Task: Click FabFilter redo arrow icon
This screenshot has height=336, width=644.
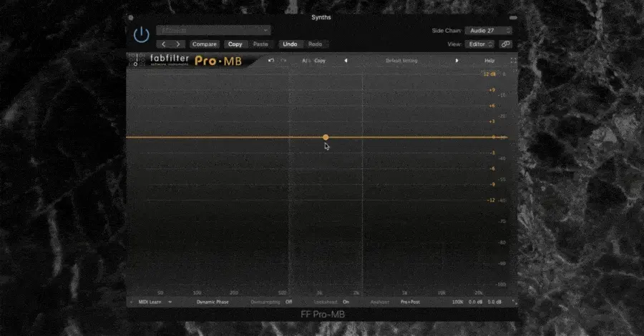Action: [283, 60]
